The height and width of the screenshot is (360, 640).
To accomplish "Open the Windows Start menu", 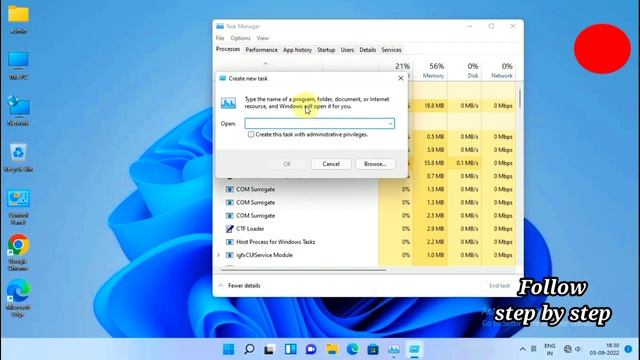I will 229,349.
